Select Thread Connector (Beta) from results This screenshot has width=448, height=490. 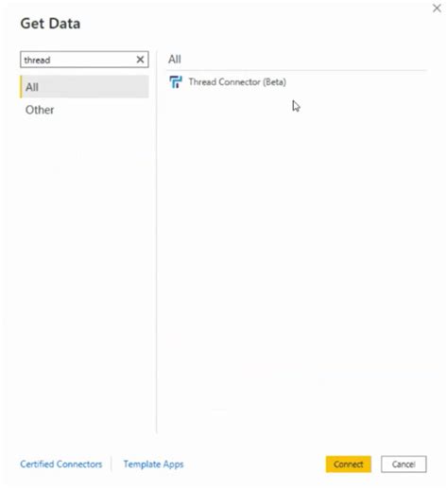click(x=237, y=82)
